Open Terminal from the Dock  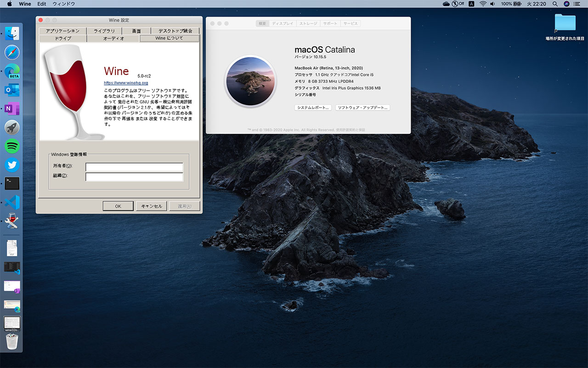12,184
